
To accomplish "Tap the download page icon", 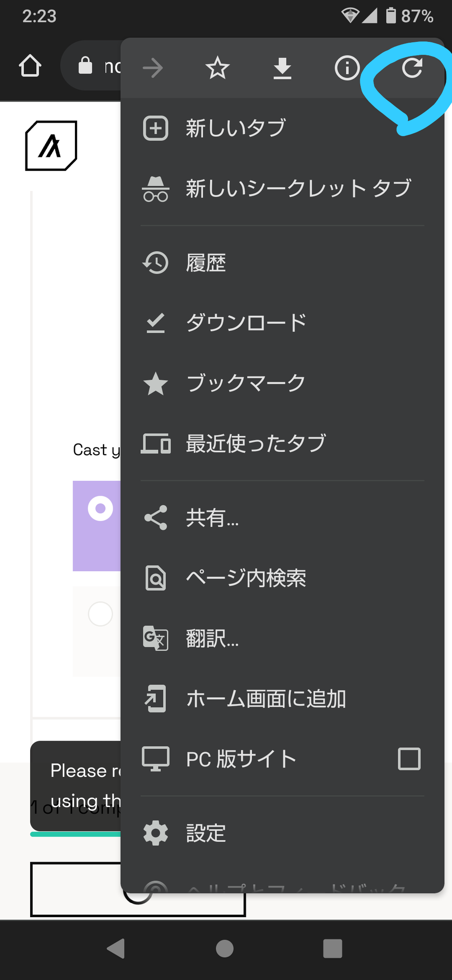I will pos(282,68).
